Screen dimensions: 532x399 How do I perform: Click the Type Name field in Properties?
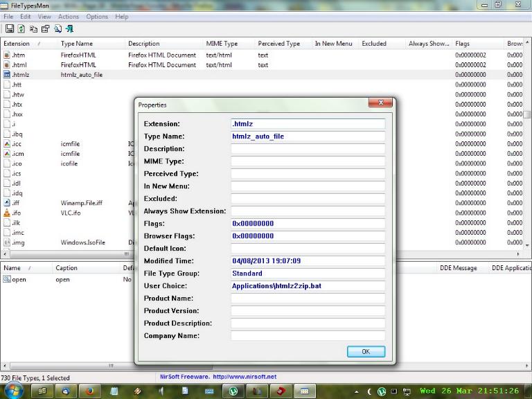tap(308, 136)
